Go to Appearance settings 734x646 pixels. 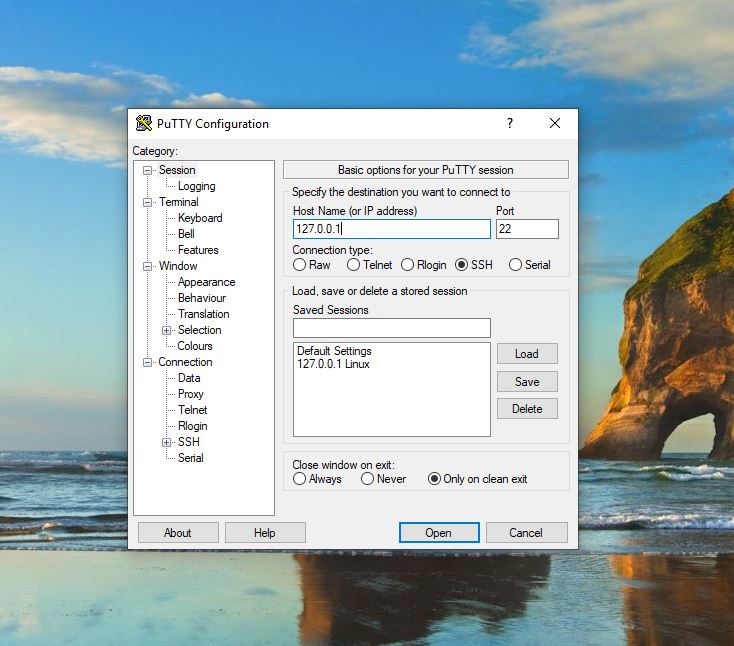[x=206, y=282]
